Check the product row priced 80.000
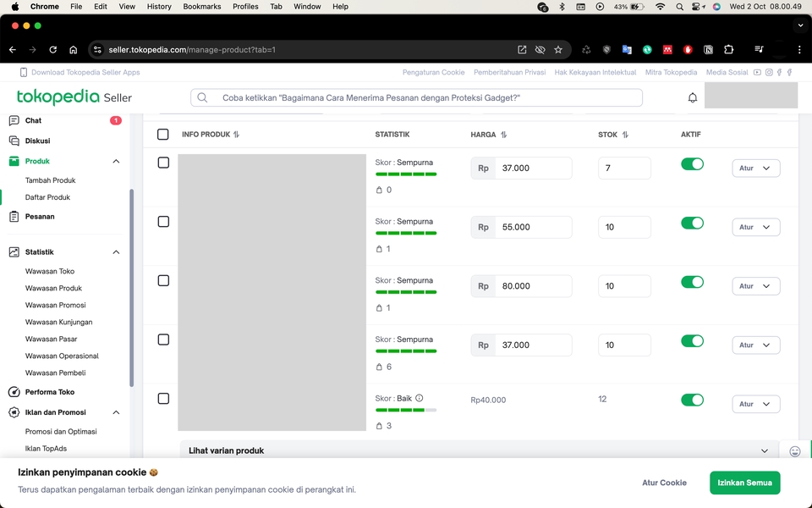812x508 pixels. (163, 280)
